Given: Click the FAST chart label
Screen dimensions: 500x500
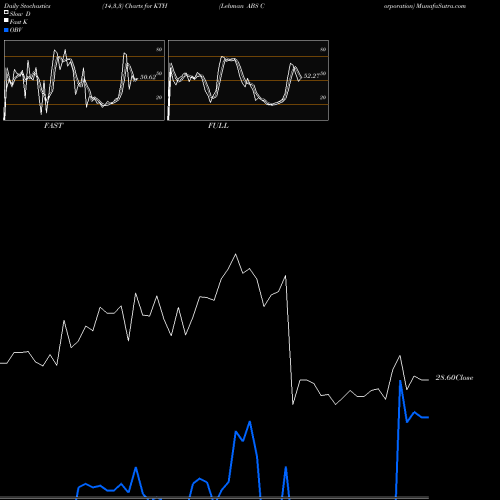Looking at the screenshot, I should pos(53,125).
